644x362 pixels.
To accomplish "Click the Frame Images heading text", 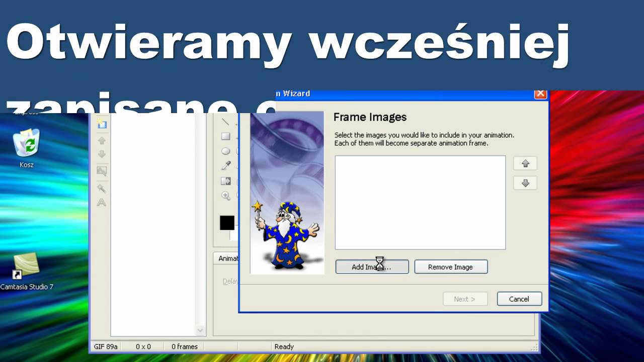I will coord(370,117).
